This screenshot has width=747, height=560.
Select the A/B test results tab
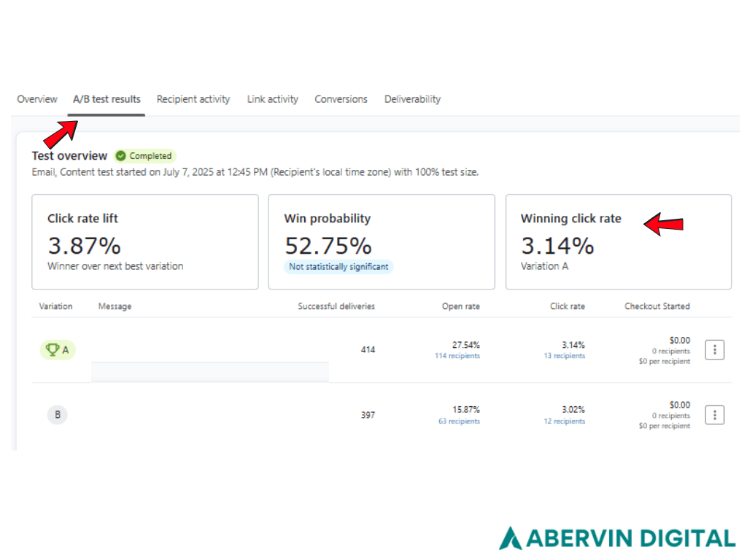pyautogui.click(x=107, y=99)
